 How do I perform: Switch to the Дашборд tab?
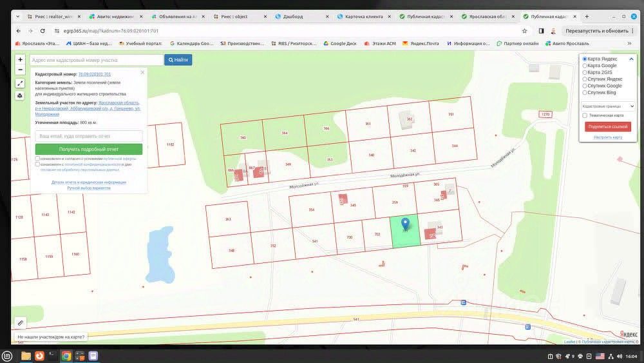302,17
